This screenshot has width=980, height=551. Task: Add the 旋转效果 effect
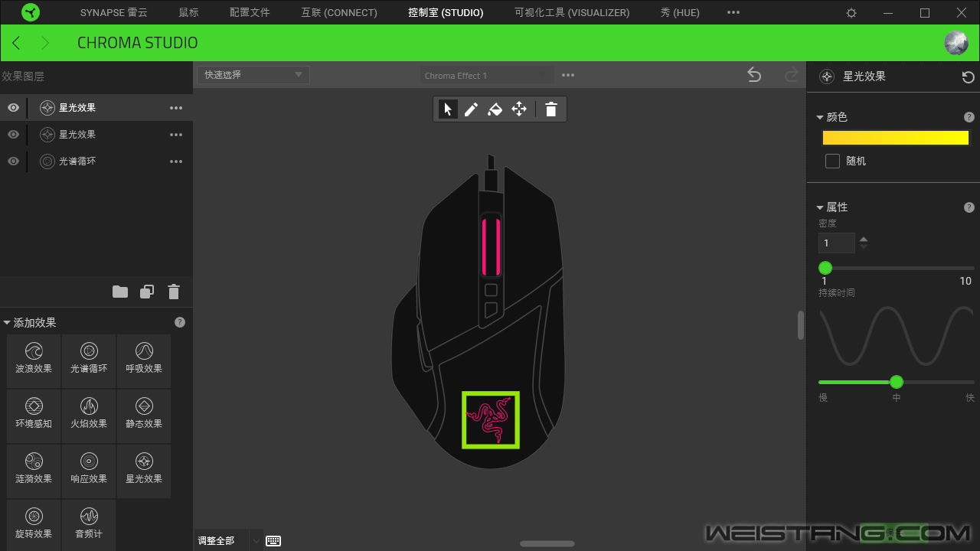[34, 525]
